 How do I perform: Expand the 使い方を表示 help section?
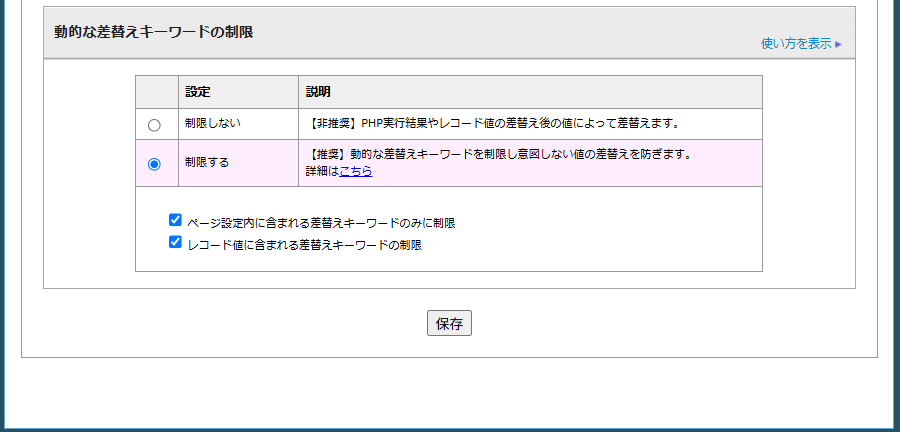796,44
